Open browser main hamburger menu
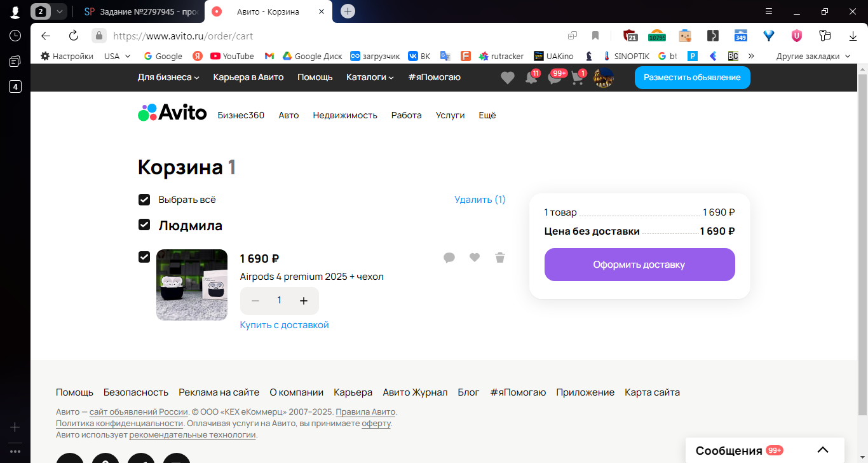This screenshot has height=463, width=868. tap(769, 11)
